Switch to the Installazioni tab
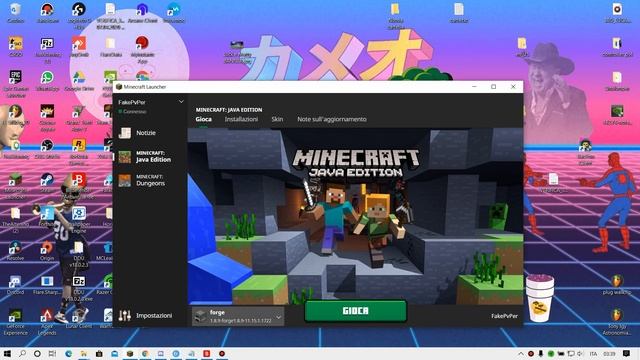Screen dimensions: 640x360 241,119
